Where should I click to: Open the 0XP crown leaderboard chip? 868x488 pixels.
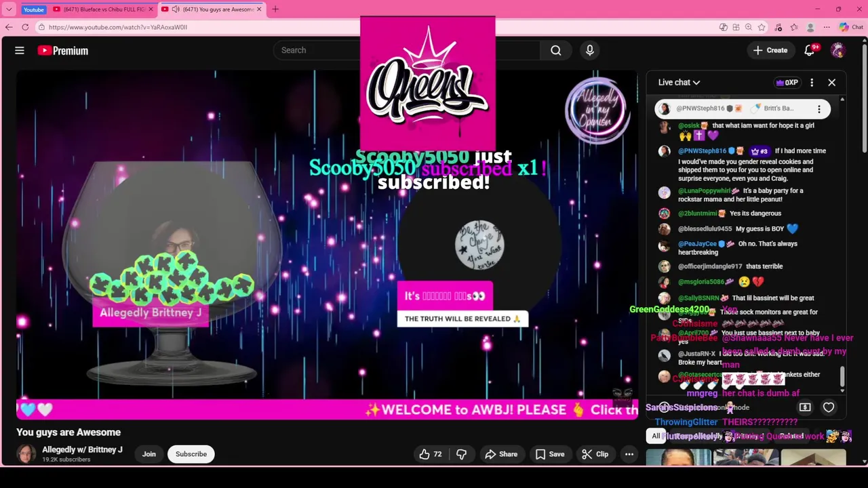point(787,83)
